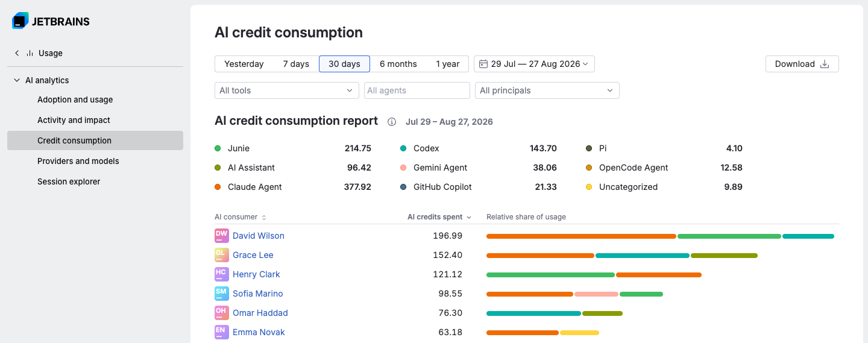Click Emma Novak's yellow usage bar segment

tap(579, 333)
